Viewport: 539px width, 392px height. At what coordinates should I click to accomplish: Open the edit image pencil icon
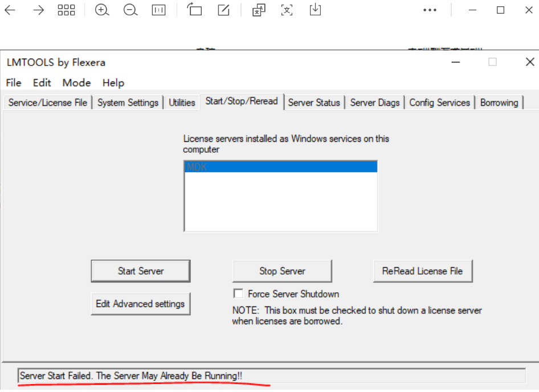point(224,10)
